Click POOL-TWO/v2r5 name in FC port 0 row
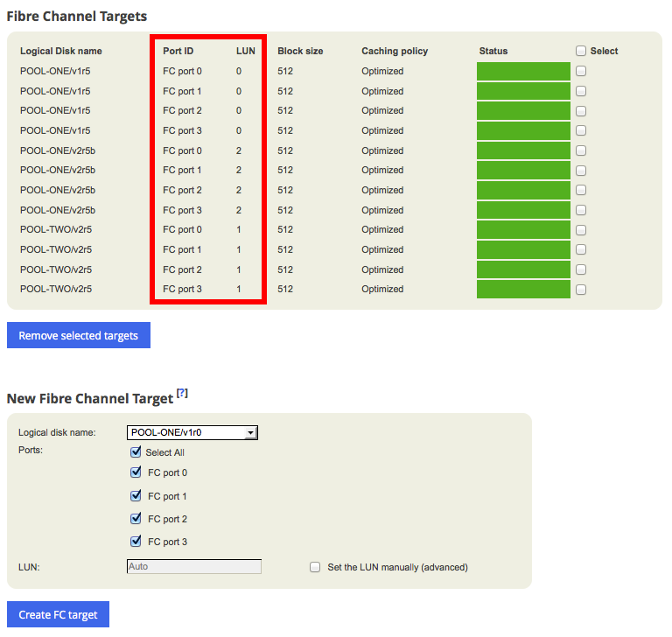This screenshot has height=637, width=672. click(x=56, y=229)
